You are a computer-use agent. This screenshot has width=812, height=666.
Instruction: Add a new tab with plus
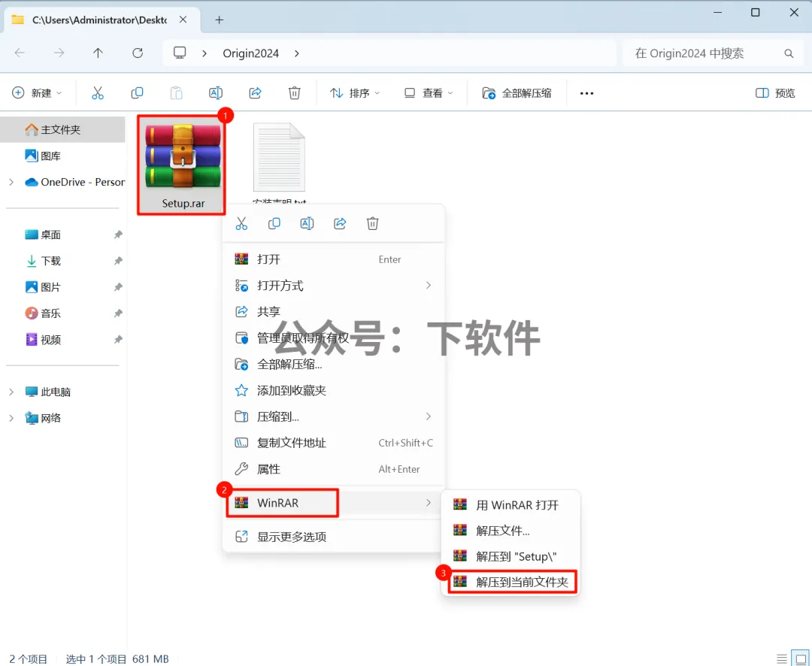219,20
